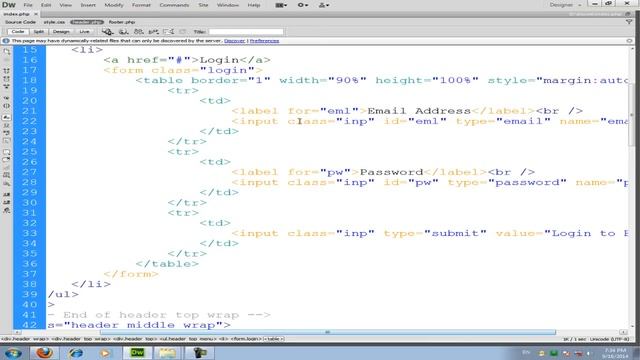
Task: Open the Explorer folder on taskbar
Action: coord(167,352)
